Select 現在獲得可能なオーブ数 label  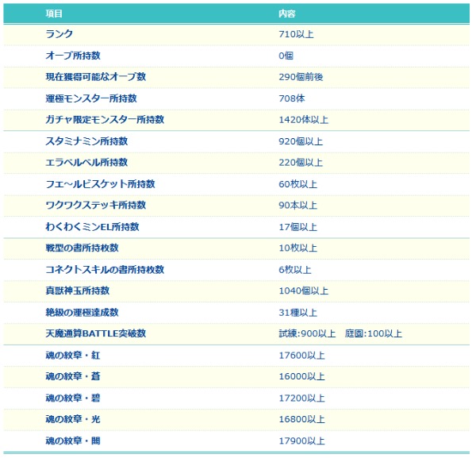[96, 77]
